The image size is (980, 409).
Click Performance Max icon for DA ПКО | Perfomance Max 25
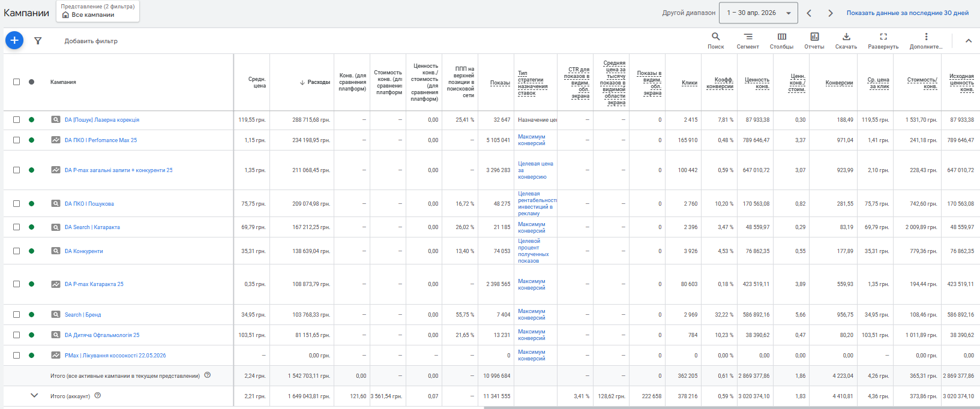coord(56,140)
